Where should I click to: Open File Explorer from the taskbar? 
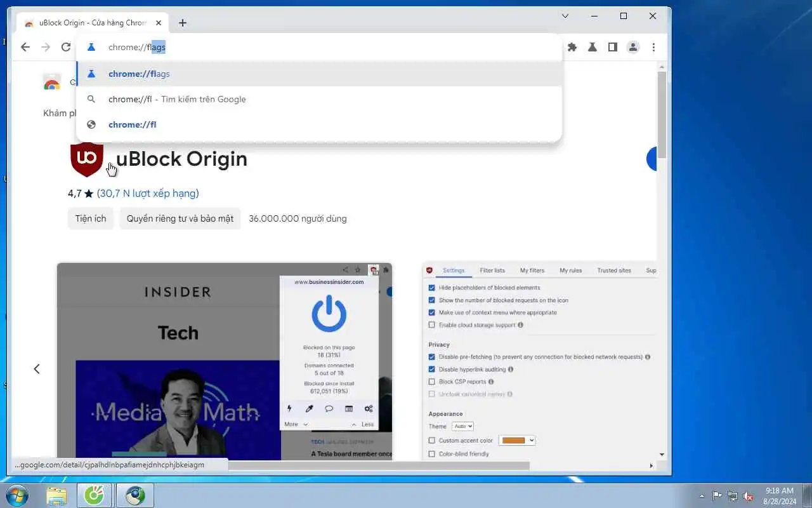(56, 495)
